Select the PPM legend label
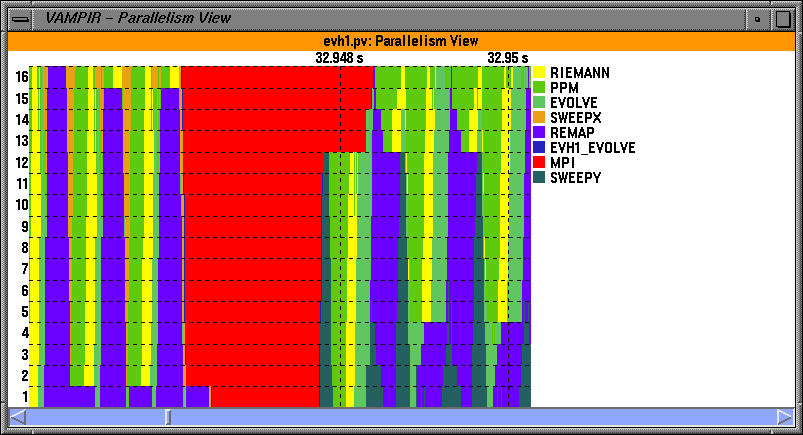Screen dimensions: 803x435 pos(564,88)
